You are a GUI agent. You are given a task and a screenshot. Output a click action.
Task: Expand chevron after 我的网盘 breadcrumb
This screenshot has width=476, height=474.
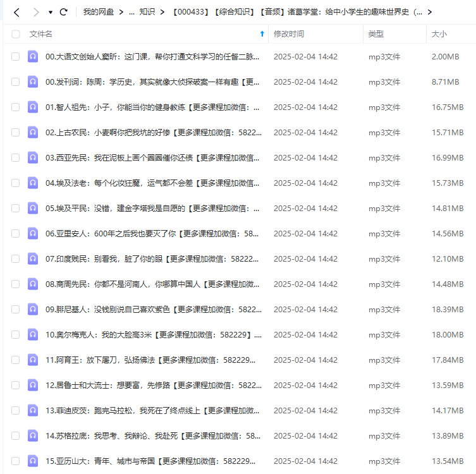coord(121,12)
